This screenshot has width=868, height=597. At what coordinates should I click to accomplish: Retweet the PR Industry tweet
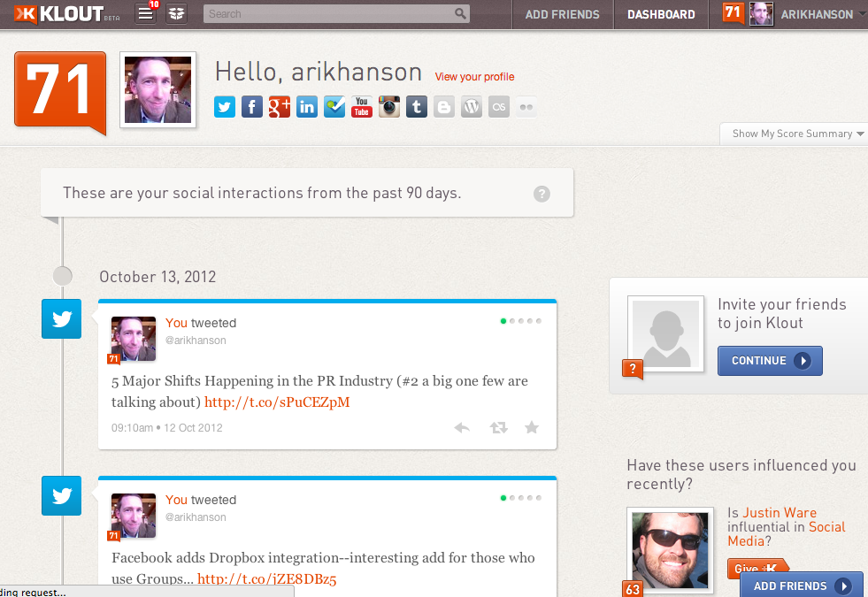(x=498, y=428)
